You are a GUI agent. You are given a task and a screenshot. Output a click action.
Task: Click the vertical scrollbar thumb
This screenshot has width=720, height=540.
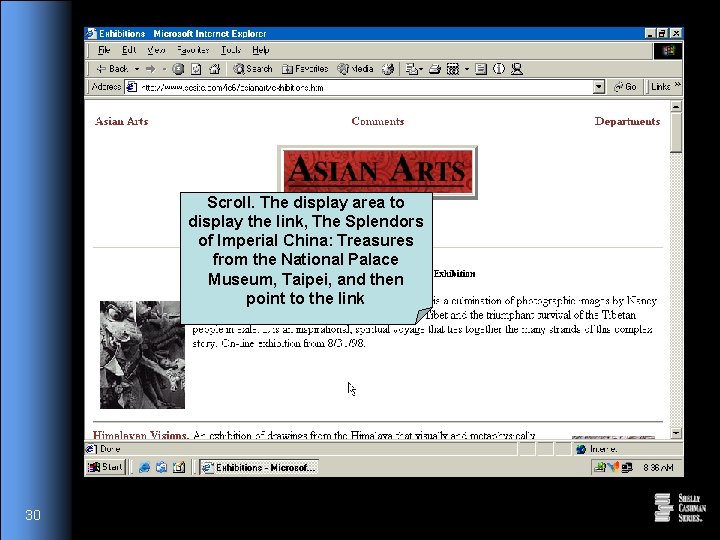tap(676, 133)
